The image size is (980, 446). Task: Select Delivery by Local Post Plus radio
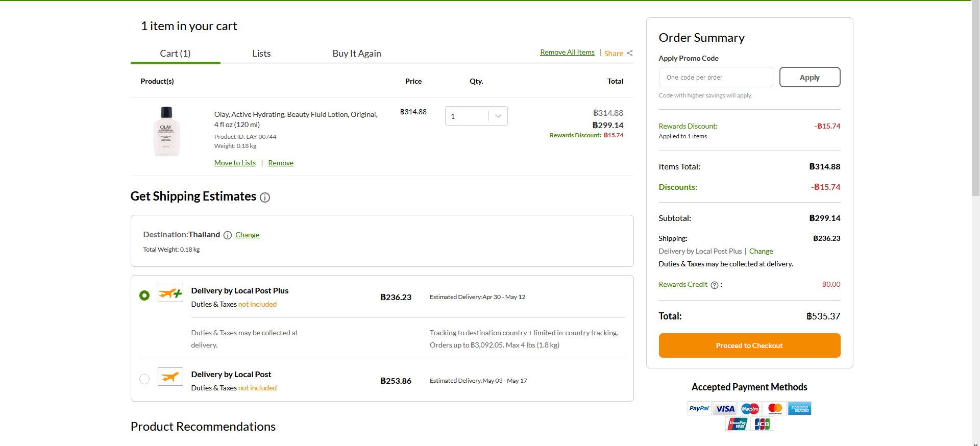(x=144, y=295)
